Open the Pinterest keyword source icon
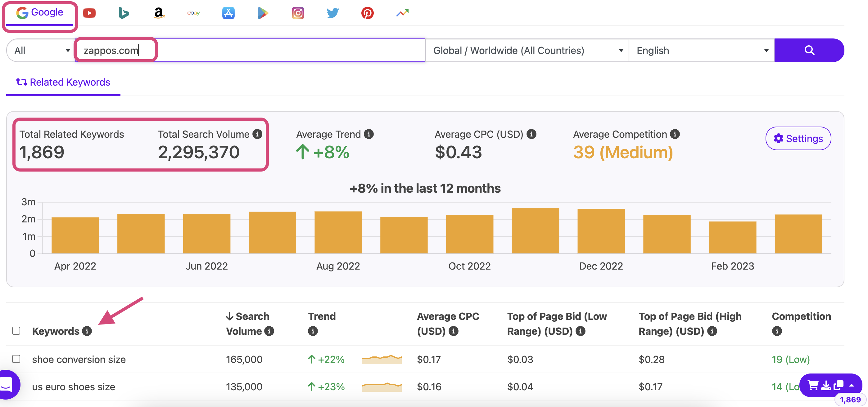 pyautogui.click(x=367, y=13)
